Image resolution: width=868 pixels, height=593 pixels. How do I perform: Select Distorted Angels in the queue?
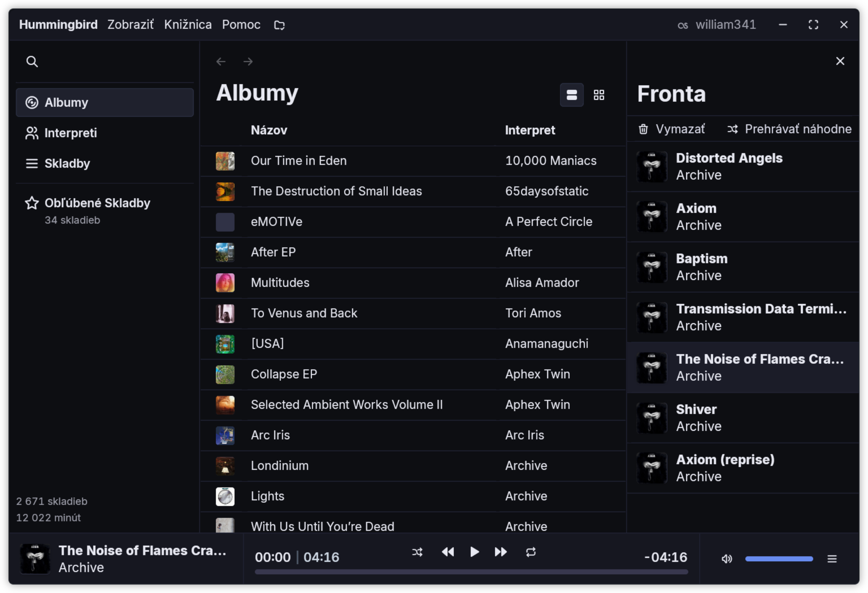[x=743, y=166]
